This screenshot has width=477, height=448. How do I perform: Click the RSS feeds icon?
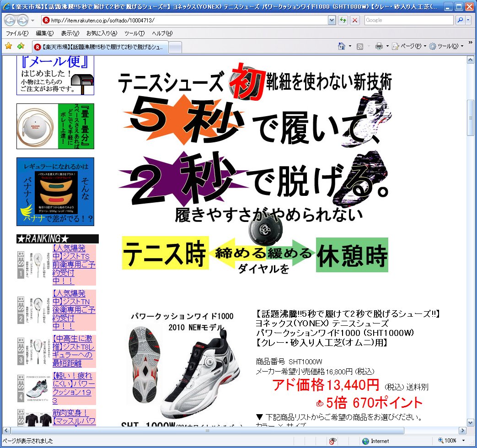click(x=360, y=47)
